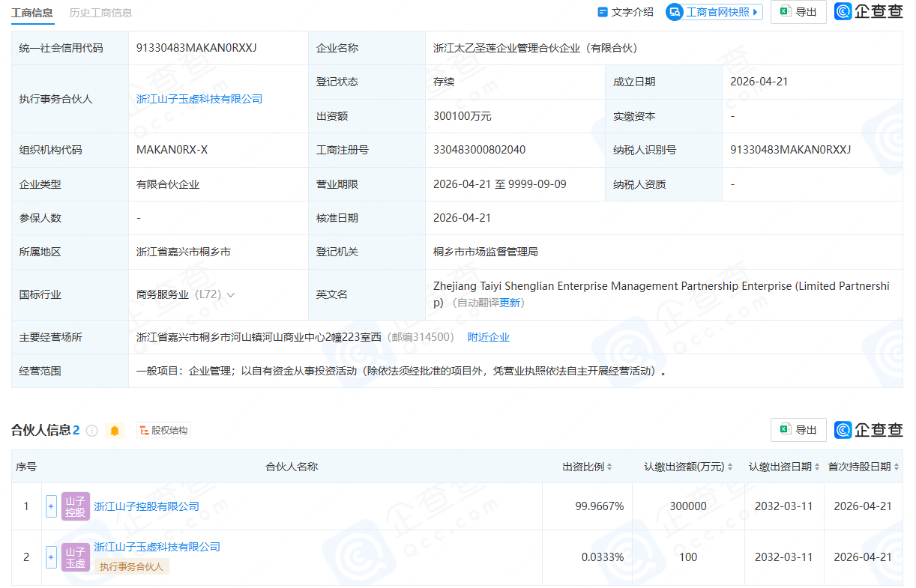Open 附近企业 nearby companies link
Viewport: 916px width, 588px height.
(x=489, y=337)
